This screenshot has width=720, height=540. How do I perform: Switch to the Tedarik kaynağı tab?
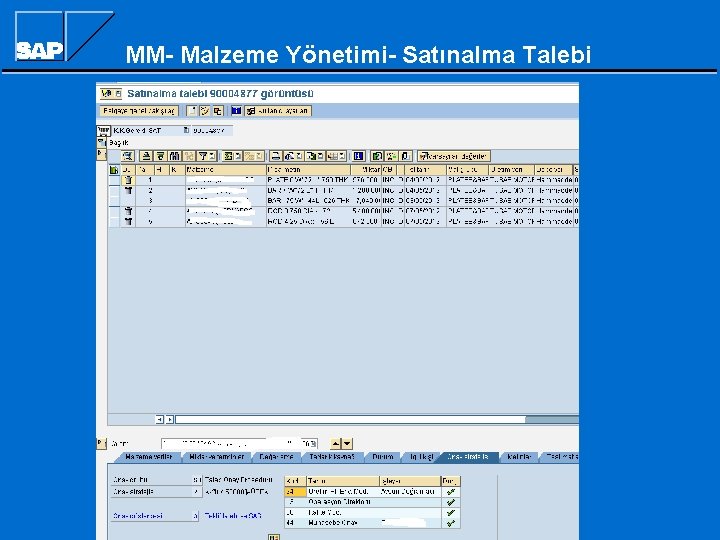coord(332,457)
